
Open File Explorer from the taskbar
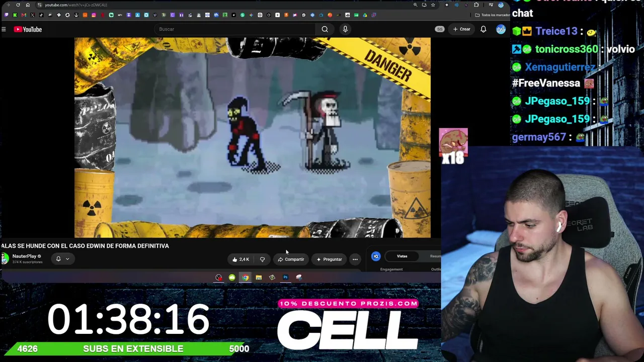[259, 278]
